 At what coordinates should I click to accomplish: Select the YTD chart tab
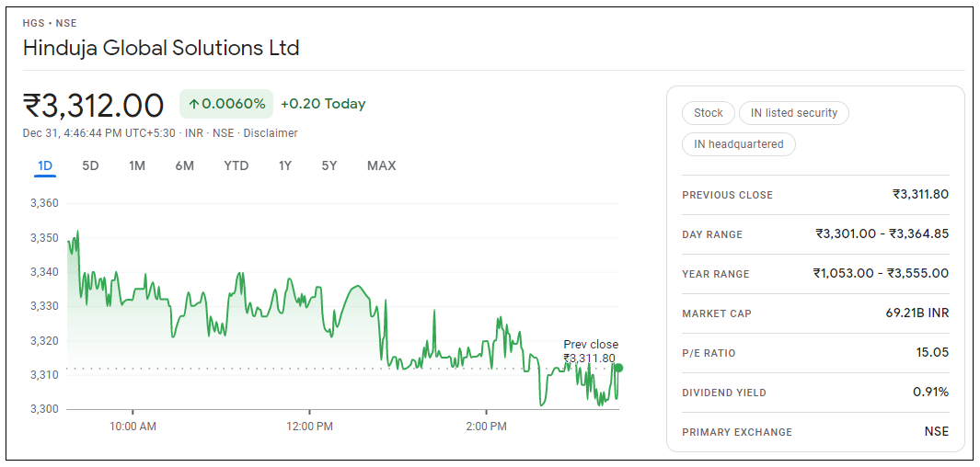click(x=236, y=166)
